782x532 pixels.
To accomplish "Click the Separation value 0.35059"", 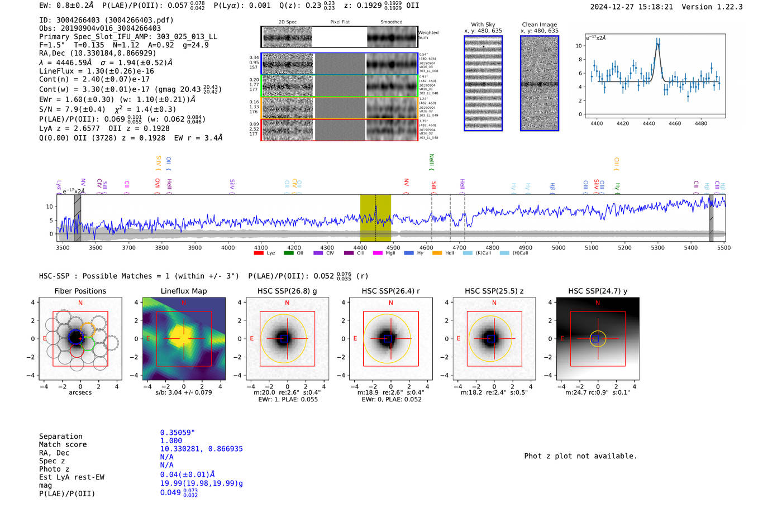I will 177,433.
